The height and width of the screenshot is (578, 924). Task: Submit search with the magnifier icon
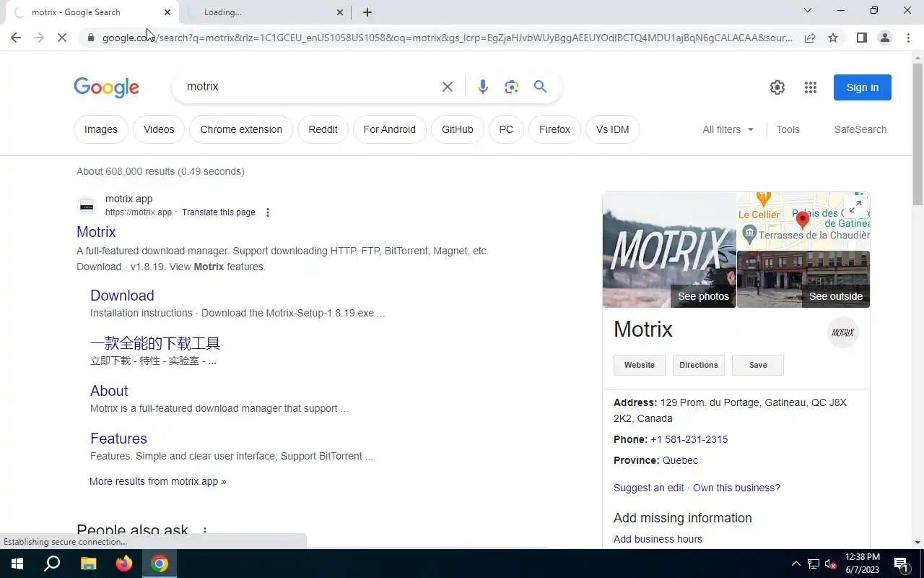click(540, 87)
